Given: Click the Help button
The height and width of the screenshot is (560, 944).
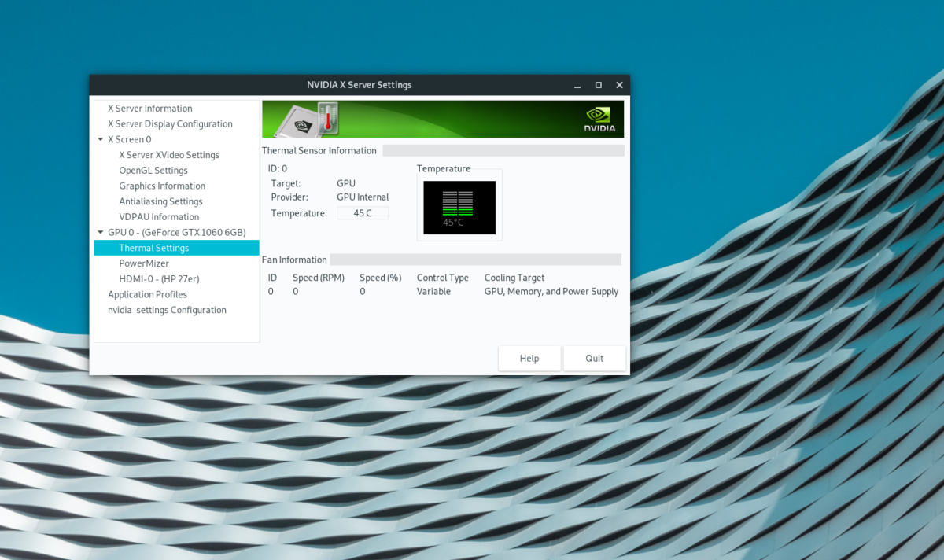Looking at the screenshot, I should click(x=529, y=359).
